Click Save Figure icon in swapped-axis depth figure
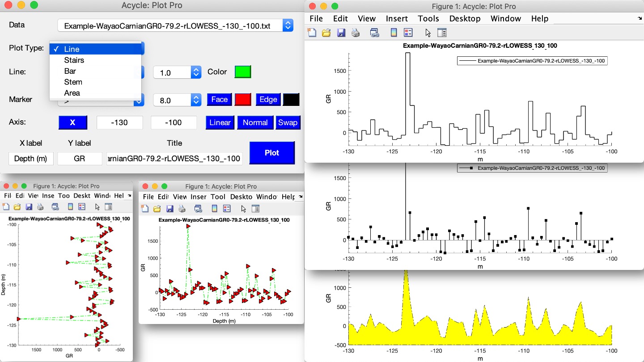This screenshot has height=362, width=644. pyautogui.click(x=29, y=207)
